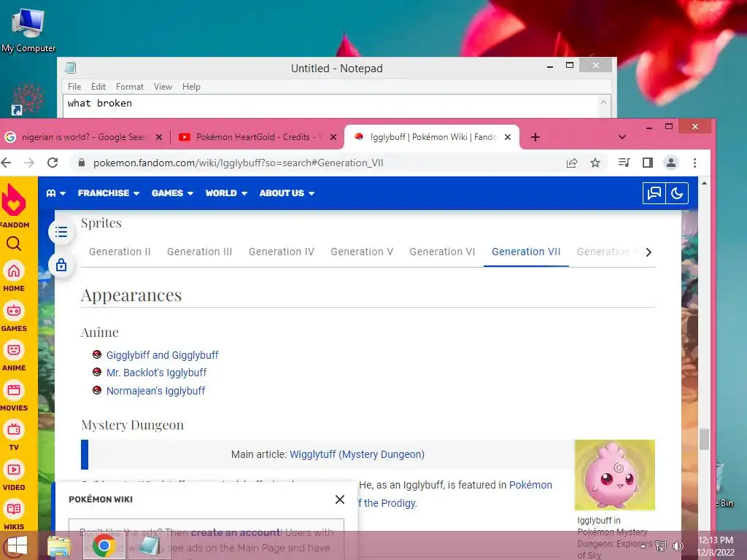Click in Notepad text area
Viewport: 747px width, 560px height.
pos(331,106)
